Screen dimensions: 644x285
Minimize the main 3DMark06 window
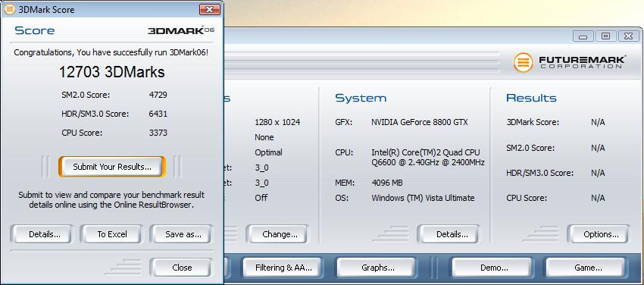[583, 36]
